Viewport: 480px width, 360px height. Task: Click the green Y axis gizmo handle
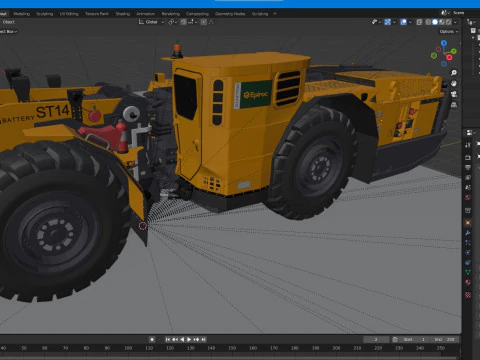click(454, 51)
